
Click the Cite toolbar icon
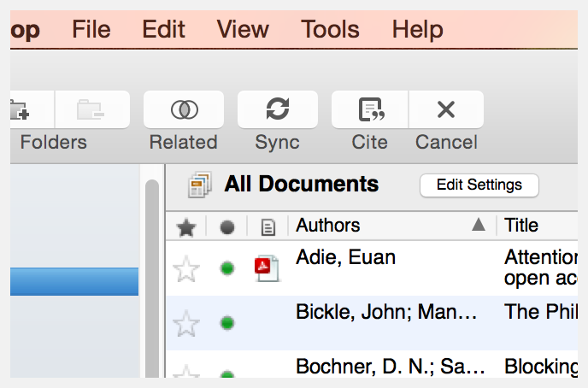point(369,109)
